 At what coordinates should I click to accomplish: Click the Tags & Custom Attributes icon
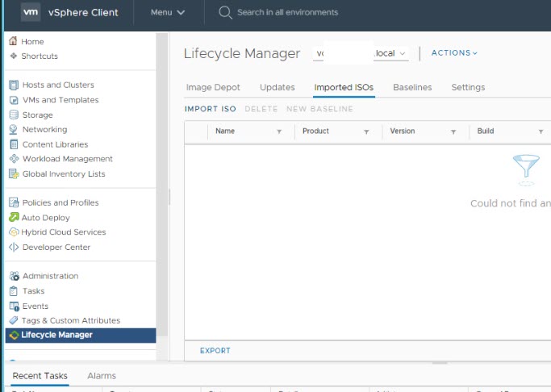(14, 320)
